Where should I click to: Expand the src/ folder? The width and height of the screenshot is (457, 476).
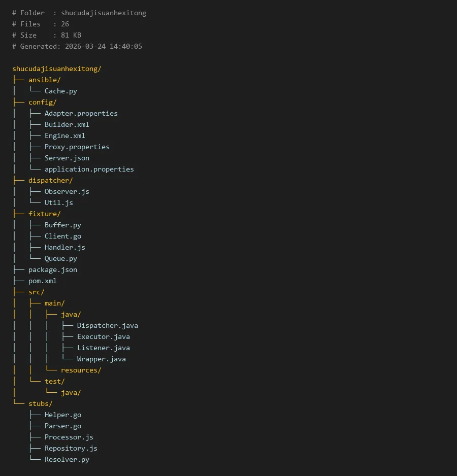(37, 292)
